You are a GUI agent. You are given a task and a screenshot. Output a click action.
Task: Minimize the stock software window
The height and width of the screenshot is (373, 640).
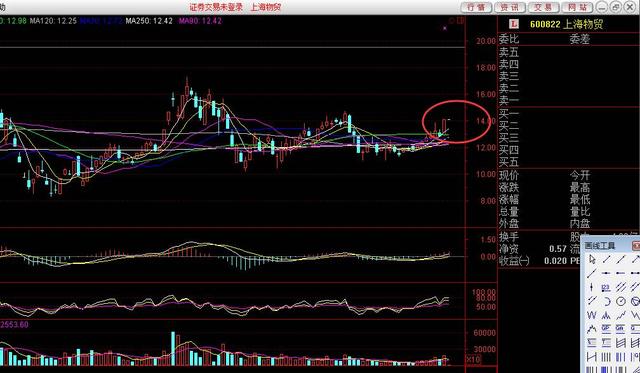[x=601, y=7]
